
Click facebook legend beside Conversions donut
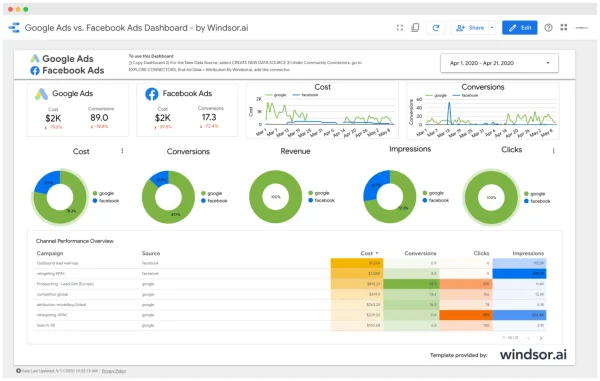[214, 200]
